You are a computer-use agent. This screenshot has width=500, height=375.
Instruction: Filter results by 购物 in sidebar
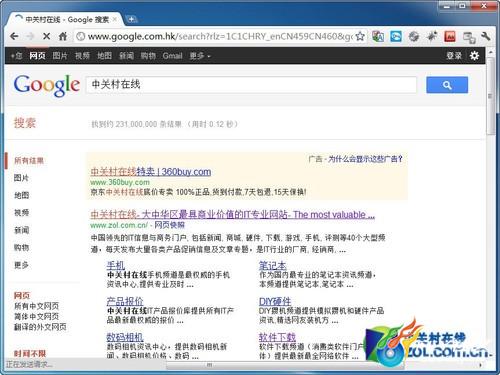click(x=21, y=247)
